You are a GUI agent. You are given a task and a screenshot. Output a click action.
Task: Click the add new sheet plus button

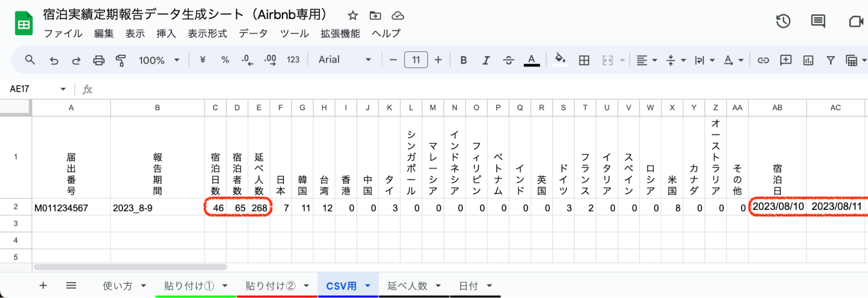(43, 285)
